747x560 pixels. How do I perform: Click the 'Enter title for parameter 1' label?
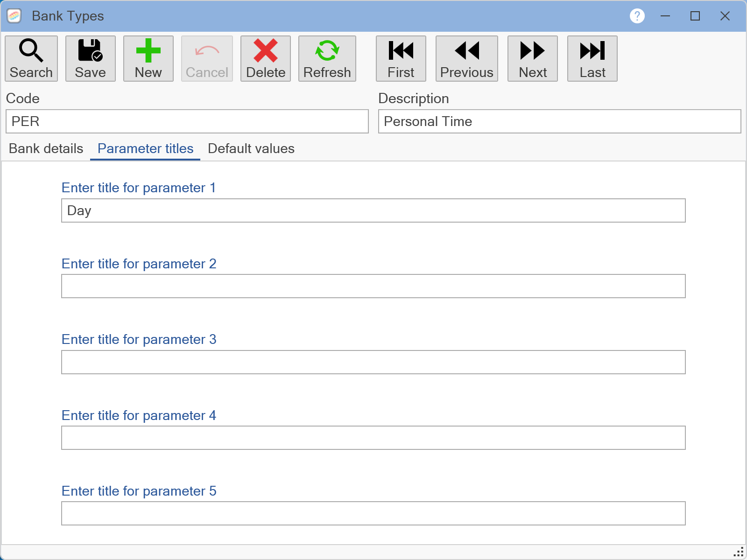pyautogui.click(x=139, y=188)
